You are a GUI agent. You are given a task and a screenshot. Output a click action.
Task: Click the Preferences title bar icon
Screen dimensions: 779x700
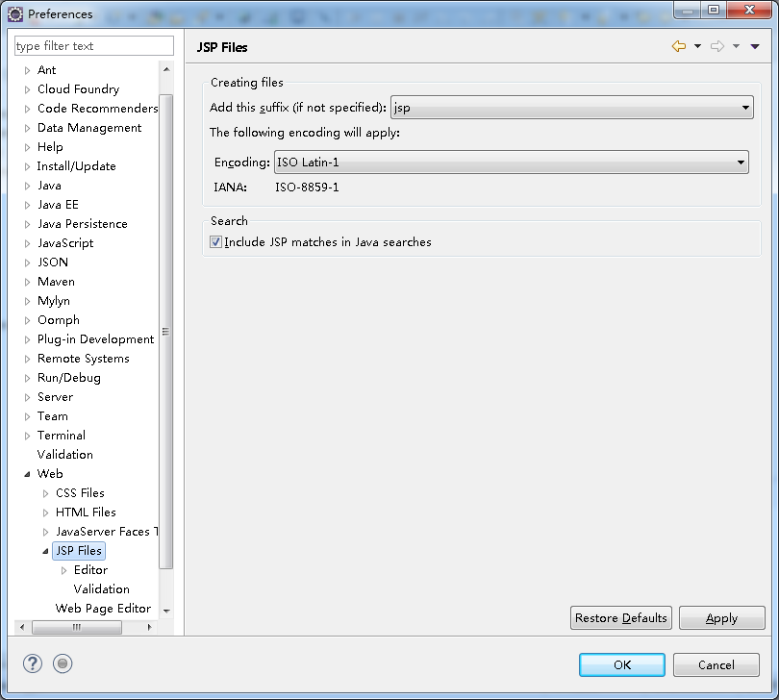[x=15, y=13]
